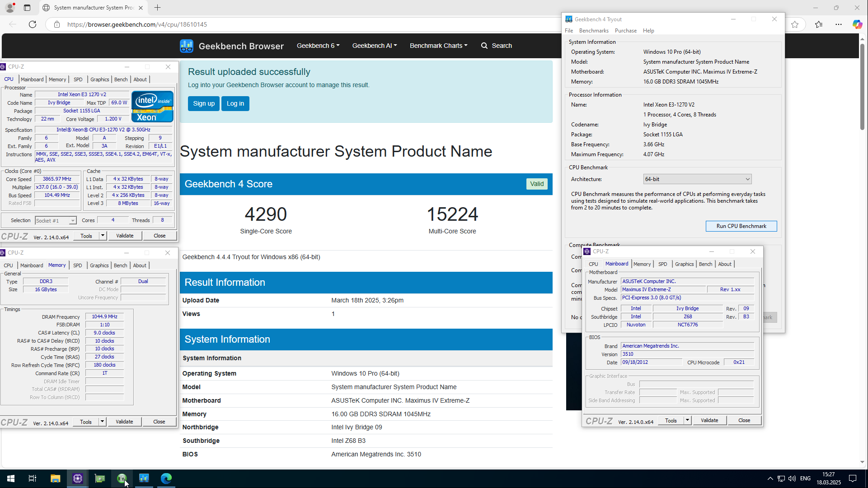Open volume control in system tray

792,479
